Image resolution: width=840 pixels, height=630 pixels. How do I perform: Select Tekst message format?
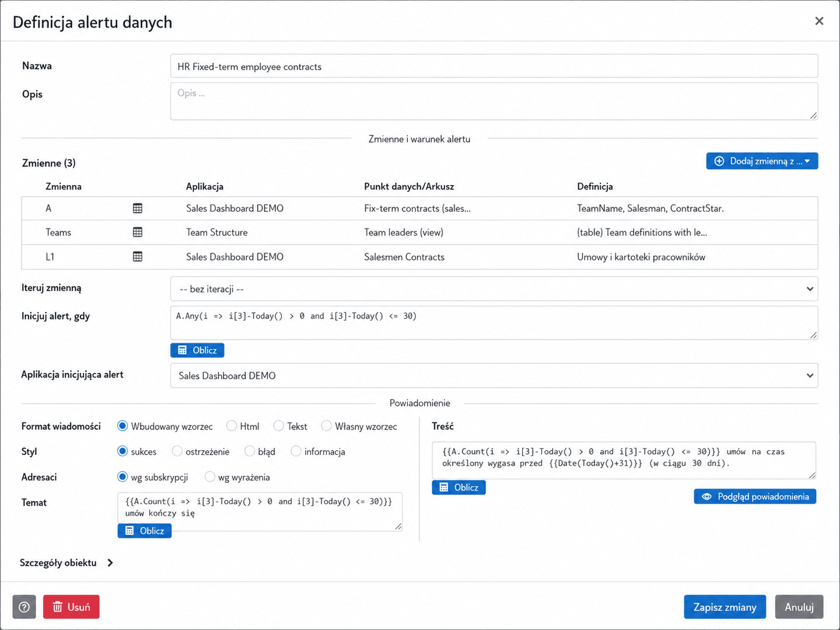coord(278,426)
